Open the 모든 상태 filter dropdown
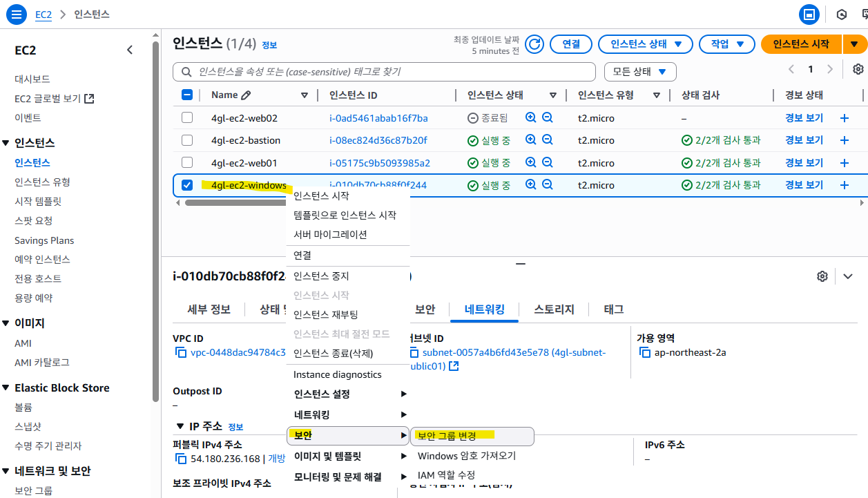This screenshot has height=498, width=868. (640, 72)
